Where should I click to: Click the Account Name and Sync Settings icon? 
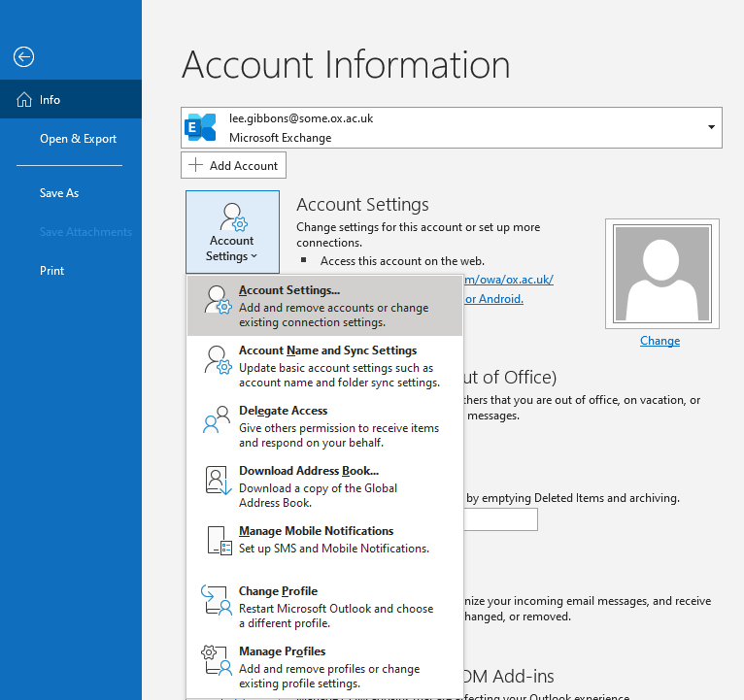[219, 360]
